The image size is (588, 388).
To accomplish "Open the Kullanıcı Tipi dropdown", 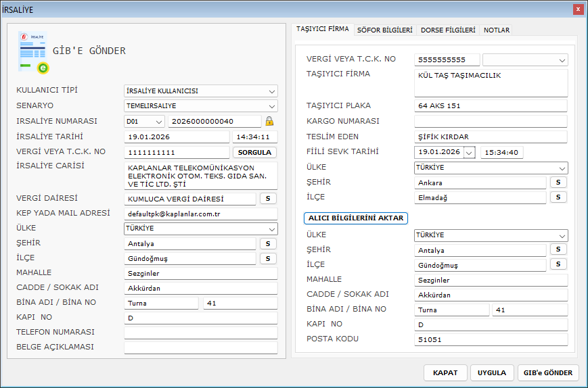I will (x=271, y=91).
